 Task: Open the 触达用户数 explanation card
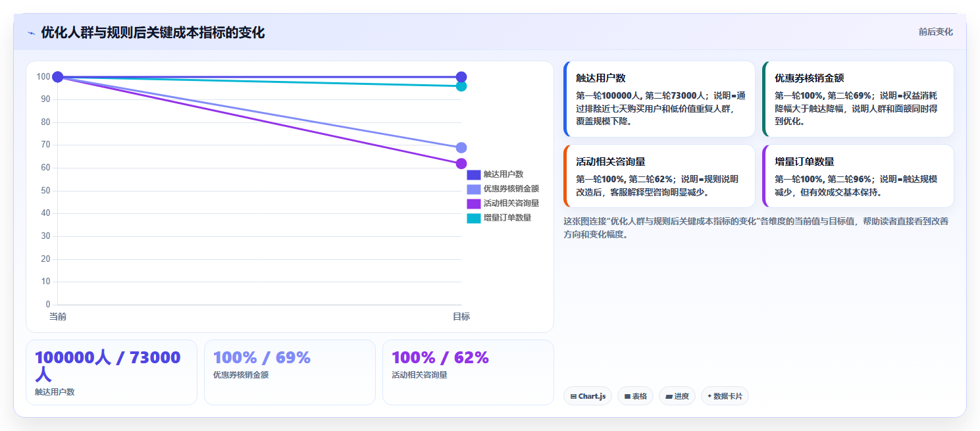tap(659, 99)
